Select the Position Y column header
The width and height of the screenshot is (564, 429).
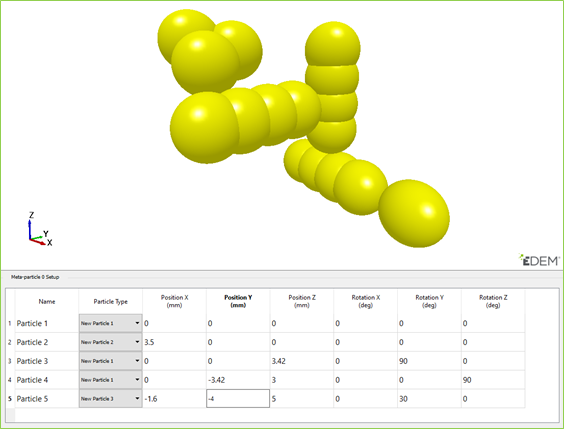(238, 301)
